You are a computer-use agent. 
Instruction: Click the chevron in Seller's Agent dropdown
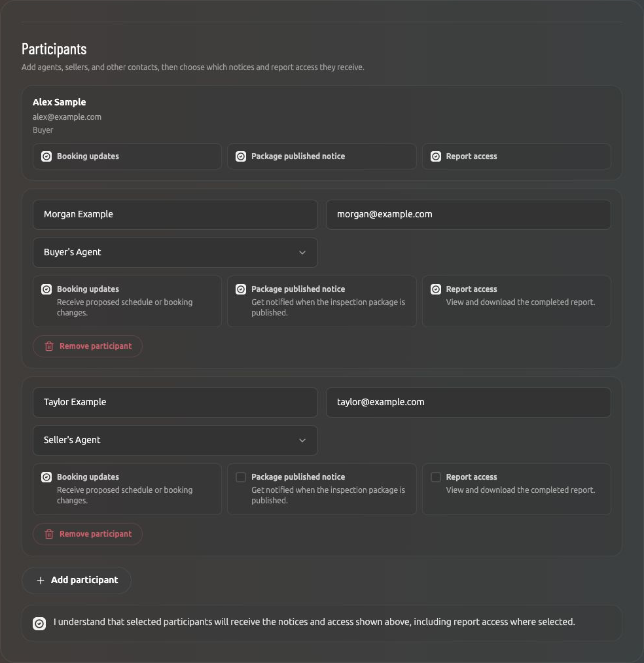pos(302,440)
